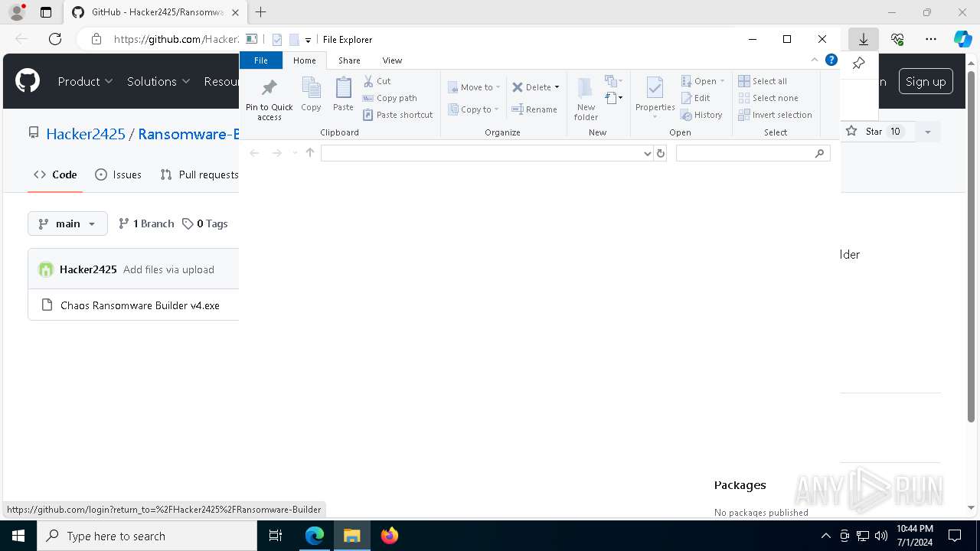Click the Rename command
The image size is (980, 551).
click(534, 109)
